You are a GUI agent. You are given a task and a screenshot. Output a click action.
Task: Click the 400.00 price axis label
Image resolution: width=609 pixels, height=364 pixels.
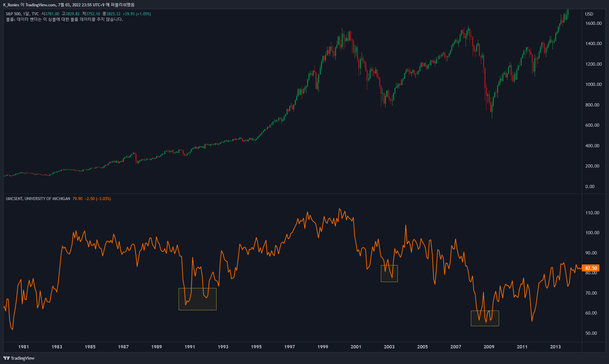592,146
